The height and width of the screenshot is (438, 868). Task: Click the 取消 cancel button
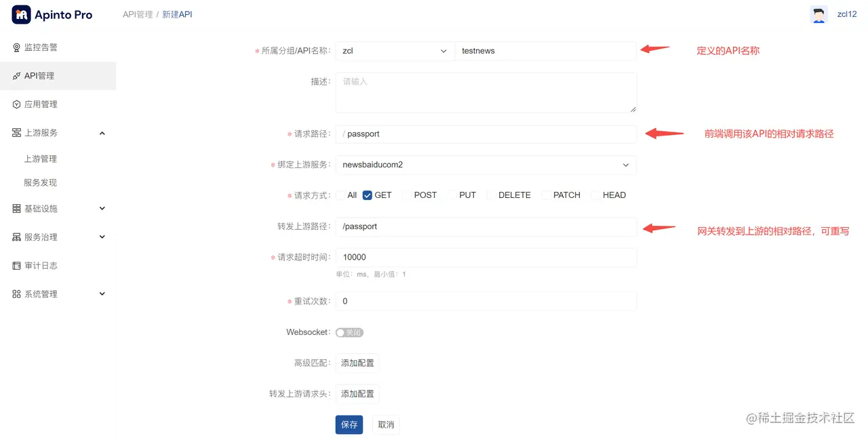pos(386,424)
